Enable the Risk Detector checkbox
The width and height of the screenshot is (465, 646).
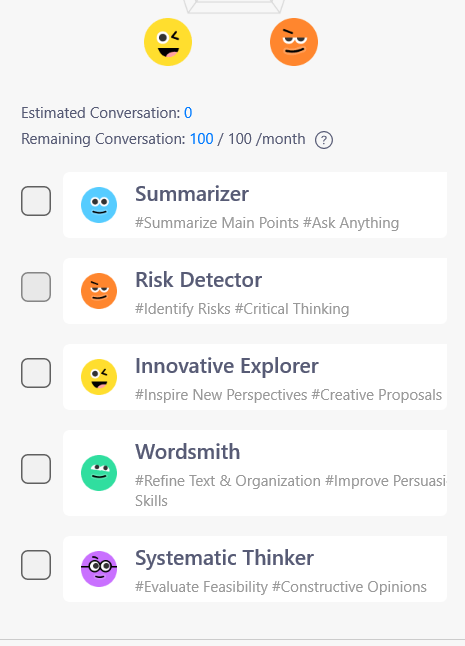click(36, 287)
